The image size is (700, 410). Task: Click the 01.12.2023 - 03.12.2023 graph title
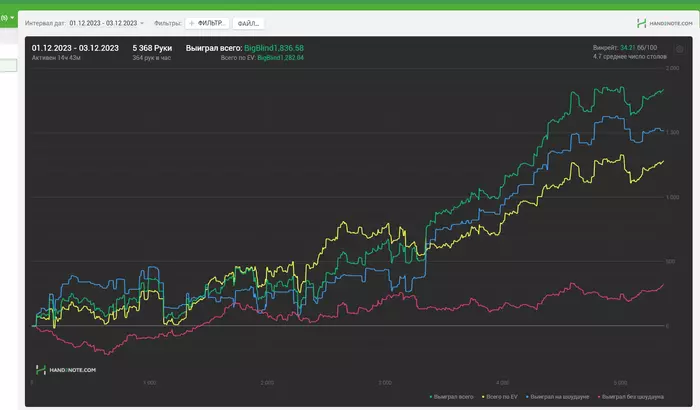[x=75, y=48]
